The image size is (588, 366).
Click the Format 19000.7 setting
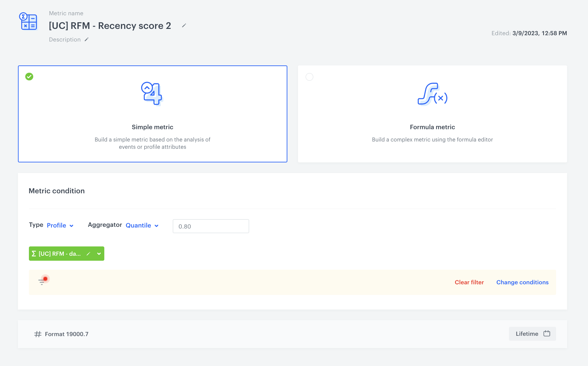(66, 334)
